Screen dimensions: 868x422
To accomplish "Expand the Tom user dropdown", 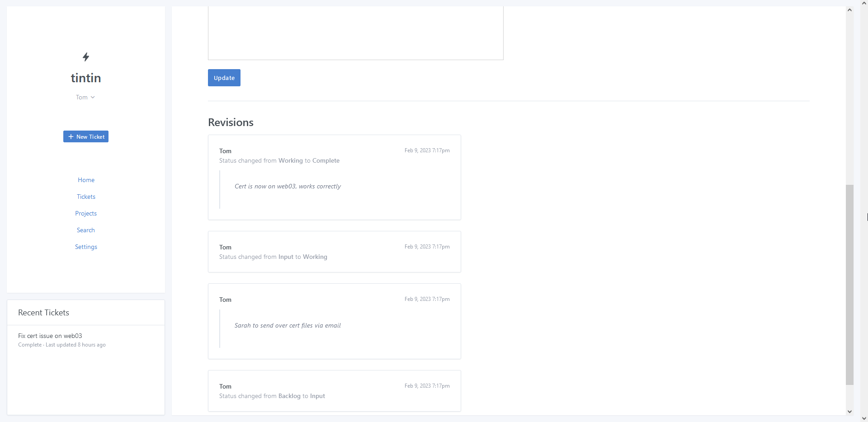I will click(85, 97).
